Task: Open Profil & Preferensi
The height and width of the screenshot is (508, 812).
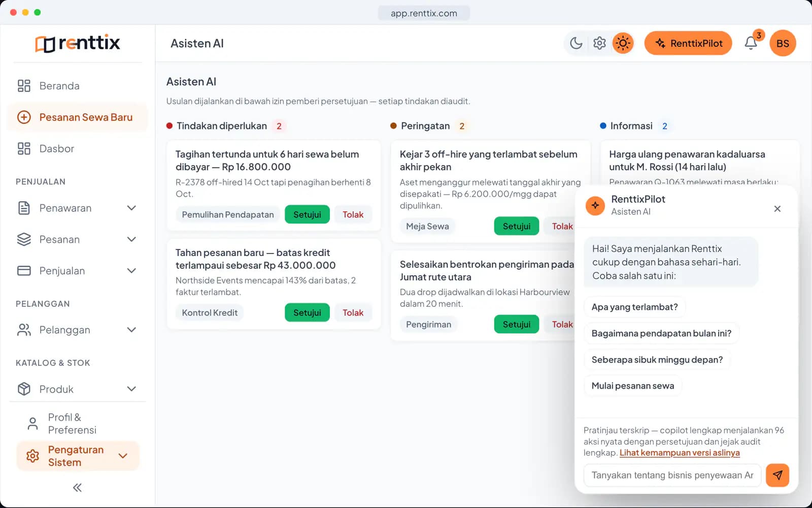Action: click(x=77, y=424)
